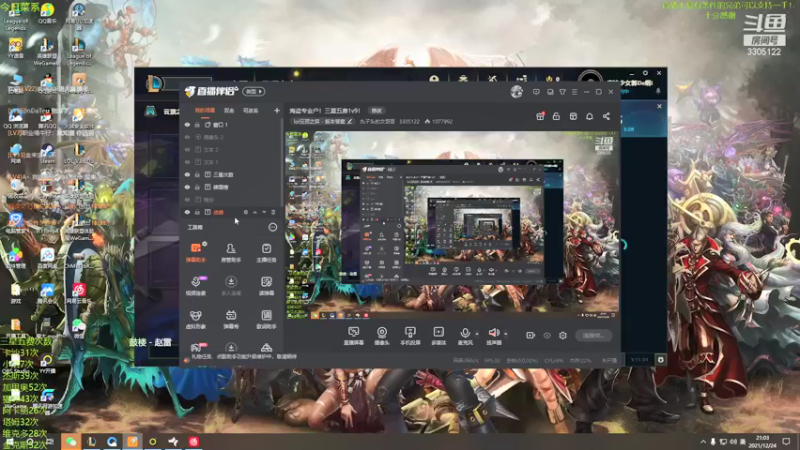Viewport: 800px width, 450px height.
Task: Collapse the 工具箱 toolbox with the round button
Action: (273, 227)
